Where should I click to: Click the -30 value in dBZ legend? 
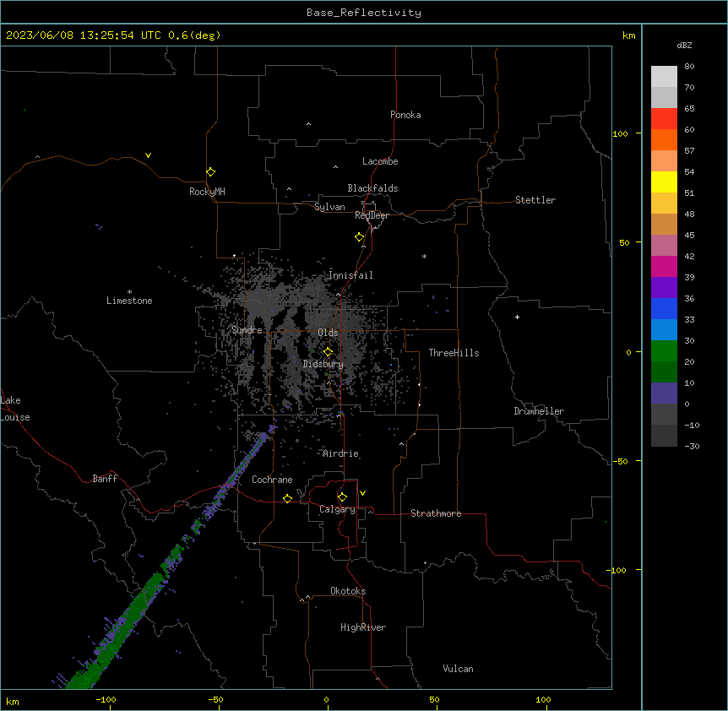(x=692, y=446)
